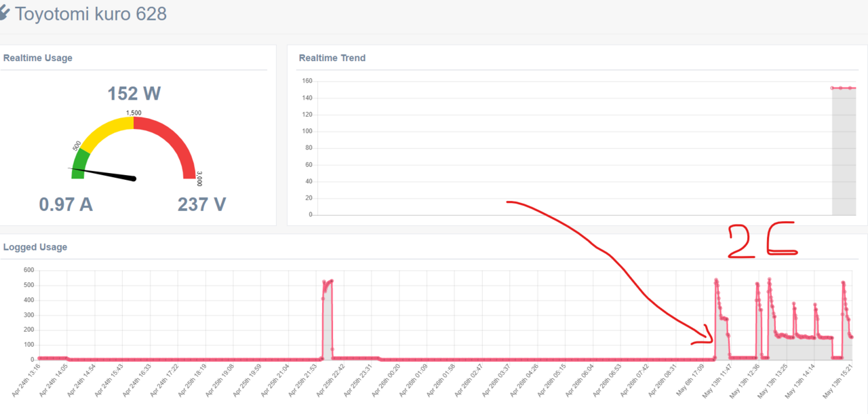This screenshot has height=414, width=868.
Task: Click the Realtime Usage heading
Action: click(38, 58)
